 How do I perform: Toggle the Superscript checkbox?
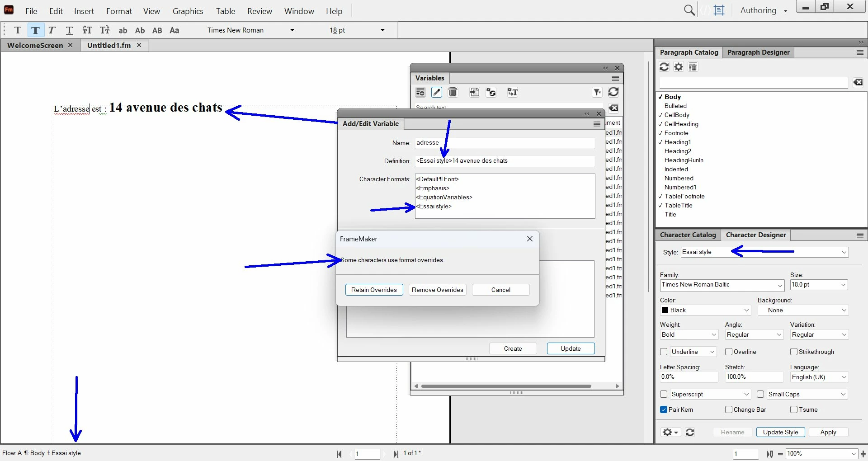664,394
